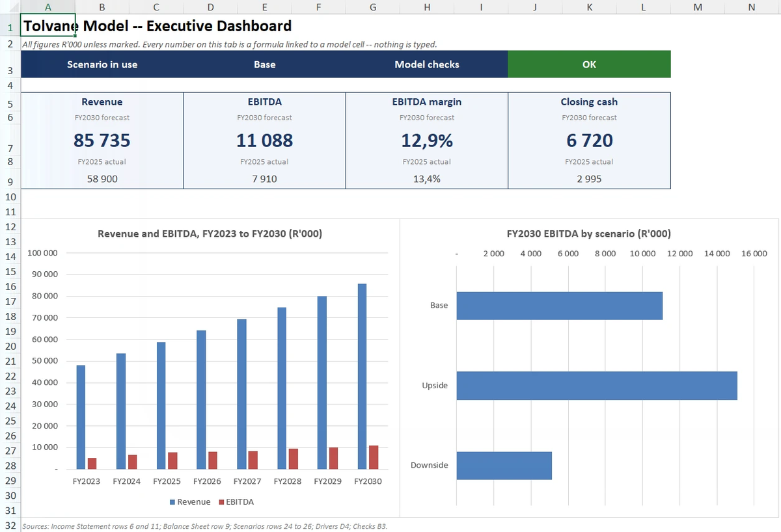Click column header E
781x532 pixels.
tap(264, 7)
